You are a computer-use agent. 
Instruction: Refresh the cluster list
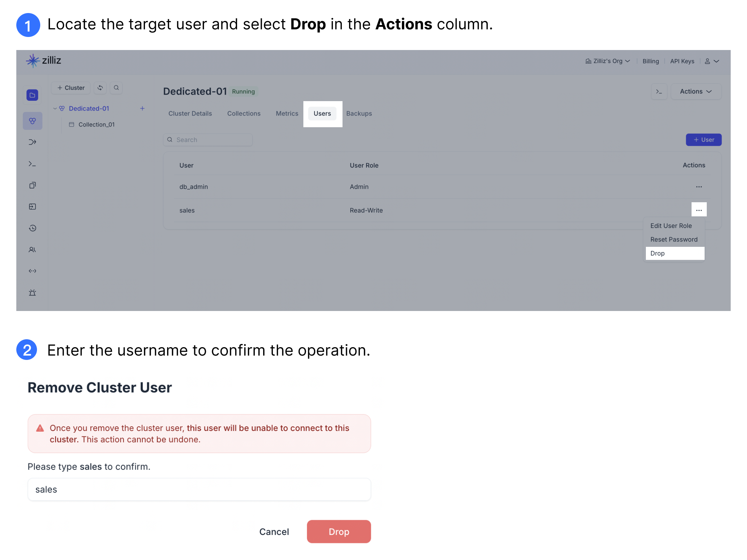[x=100, y=88]
